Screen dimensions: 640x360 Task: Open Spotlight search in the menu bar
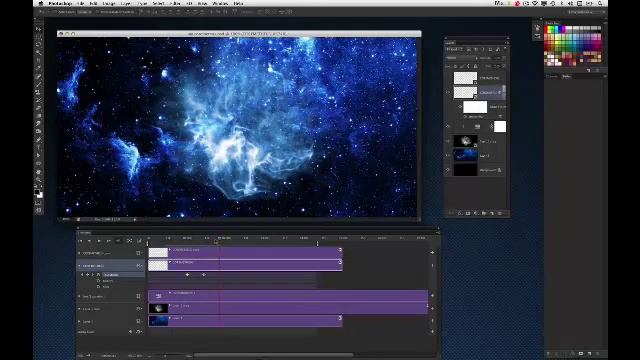point(600,3)
